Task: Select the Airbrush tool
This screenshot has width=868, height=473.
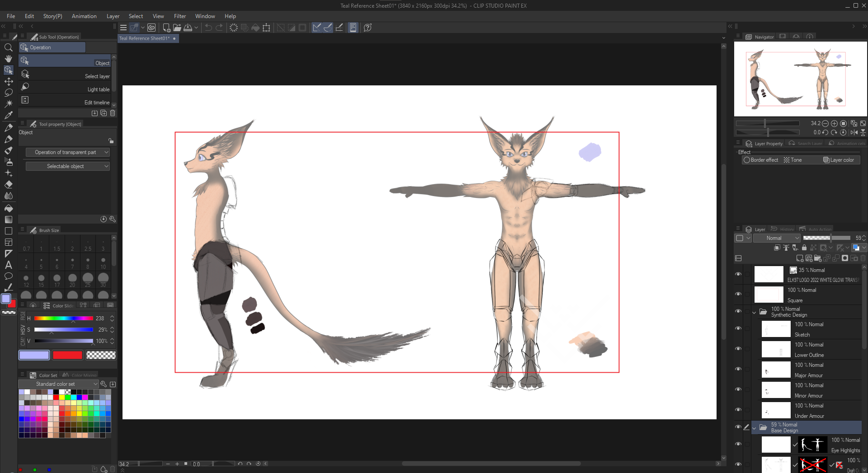Action: coord(8,162)
